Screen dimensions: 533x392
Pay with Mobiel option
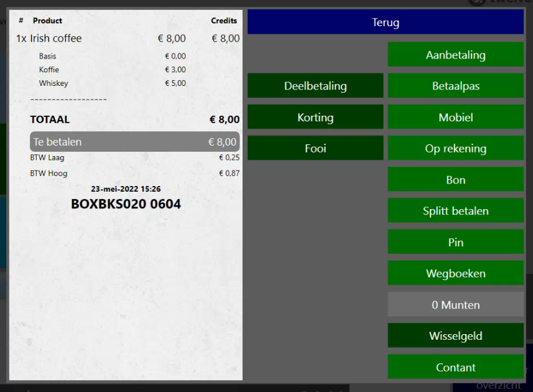tap(455, 117)
